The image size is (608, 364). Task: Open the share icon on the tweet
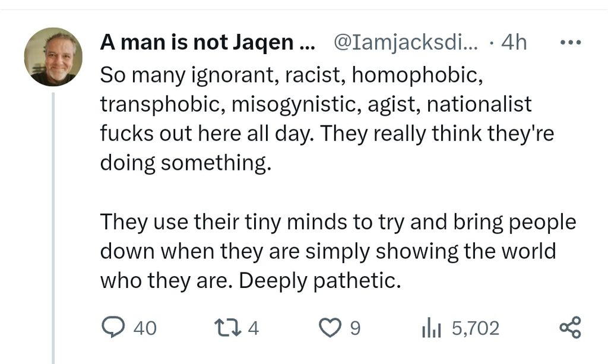[x=571, y=328]
